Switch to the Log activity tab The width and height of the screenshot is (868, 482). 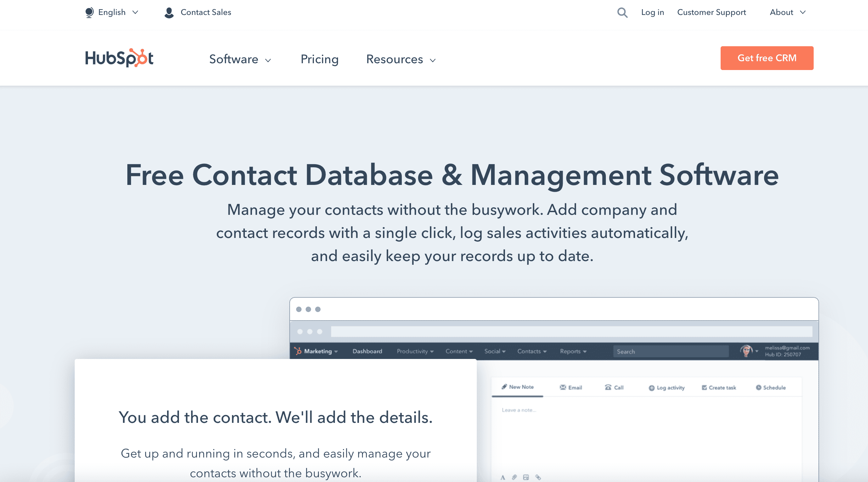(x=667, y=388)
